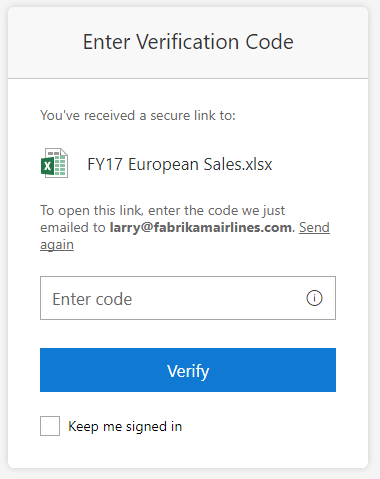This screenshot has width=380, height=479.
Task: Click the Excel spreadsheet file icon
Action: 54,163
